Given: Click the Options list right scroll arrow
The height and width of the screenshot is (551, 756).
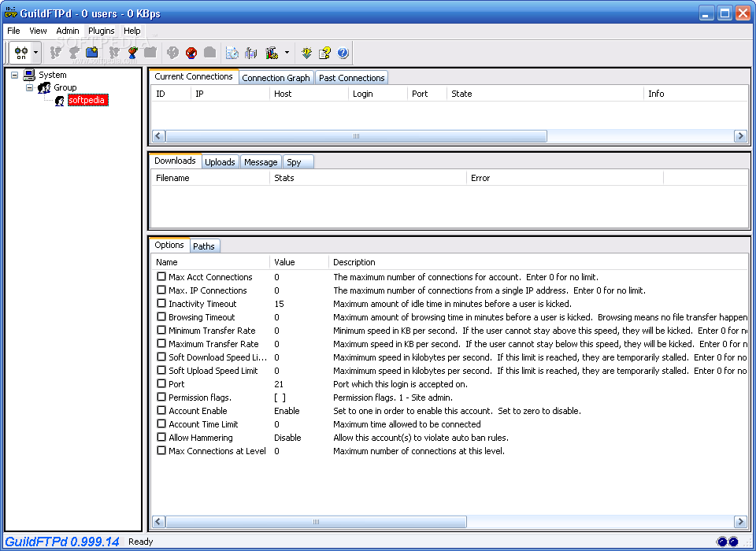Looking at the screenshot, I should point(740,522).
